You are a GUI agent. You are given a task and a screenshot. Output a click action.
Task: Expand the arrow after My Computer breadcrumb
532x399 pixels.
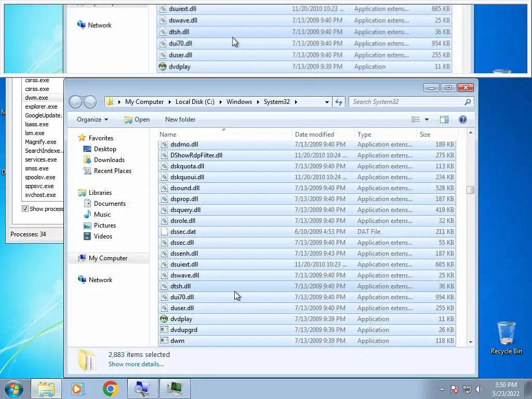[x=170, y=102]
